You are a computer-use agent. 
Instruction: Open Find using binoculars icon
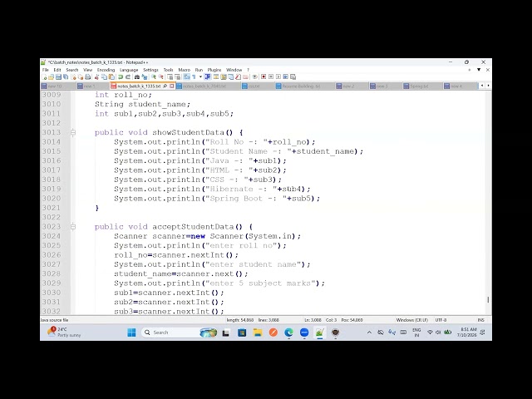click(x=136, y=77)
